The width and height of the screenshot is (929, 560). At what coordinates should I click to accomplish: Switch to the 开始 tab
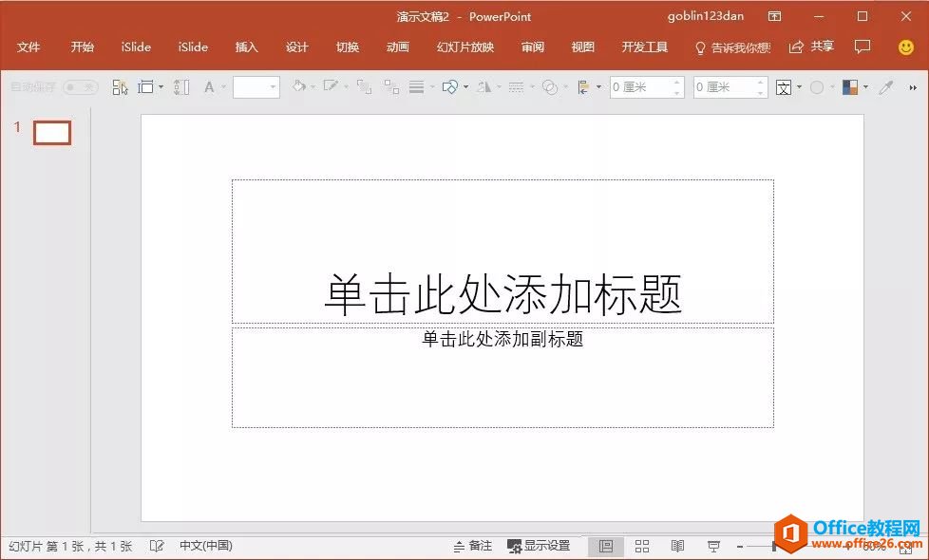83,47
